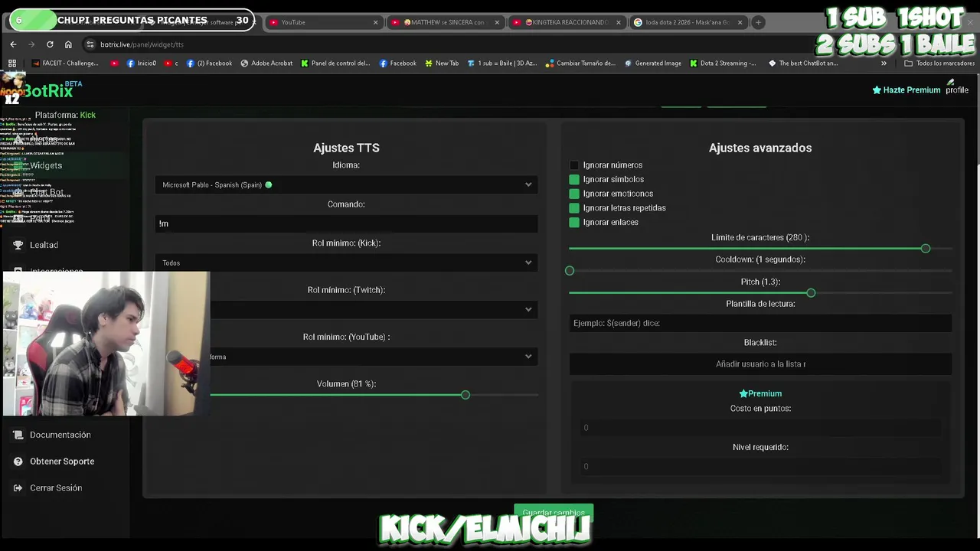Switch to the KINGTEKA REACCIONANDO tab
Screen dimensions: 980x551
pos(567,22)
